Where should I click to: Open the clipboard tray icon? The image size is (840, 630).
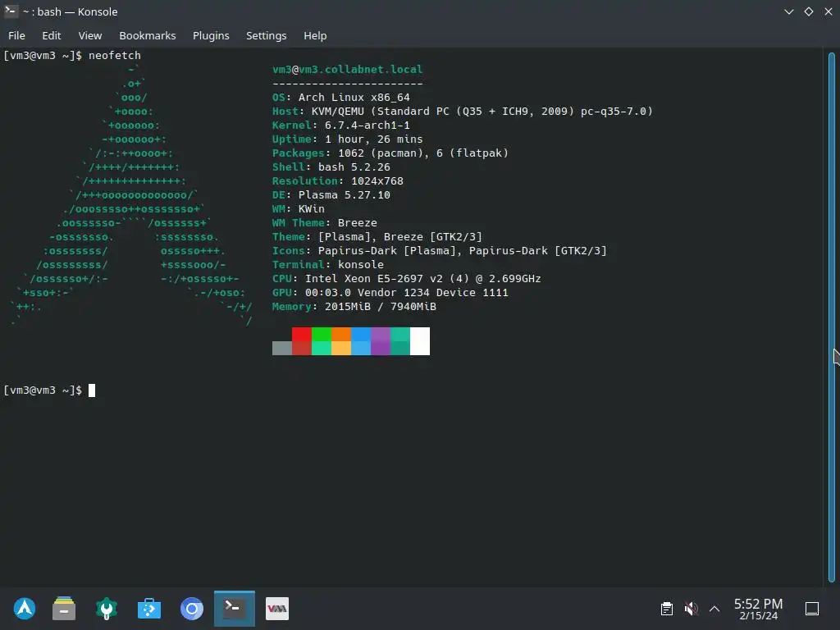click(666, 609)
